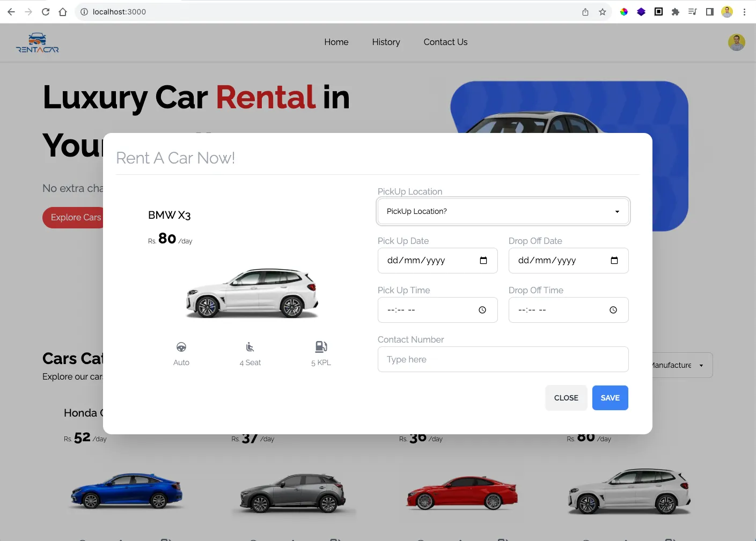Open the Chrome three-dot menu
756x541 pixels.
point(744,12)
